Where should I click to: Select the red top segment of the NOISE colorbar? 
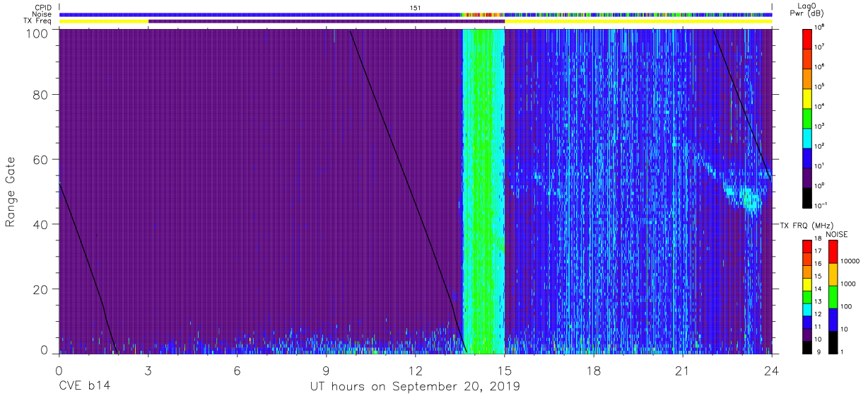coord(833,251)
